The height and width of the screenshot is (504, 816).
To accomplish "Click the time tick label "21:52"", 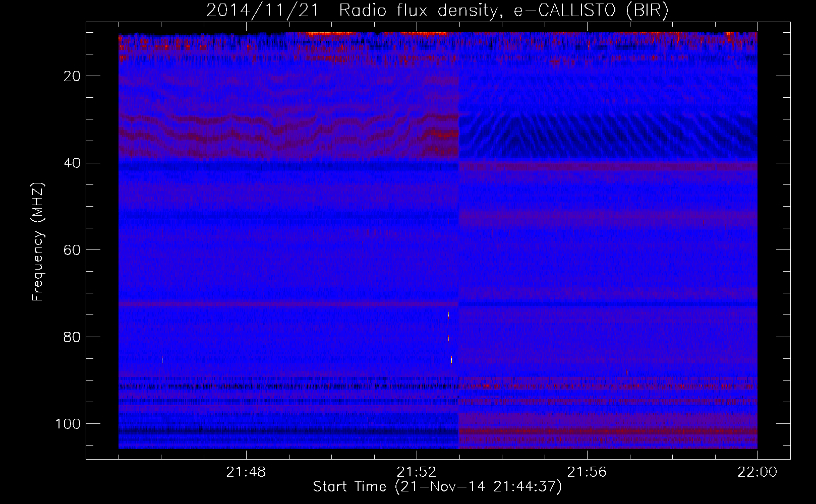I will (417, 472).
